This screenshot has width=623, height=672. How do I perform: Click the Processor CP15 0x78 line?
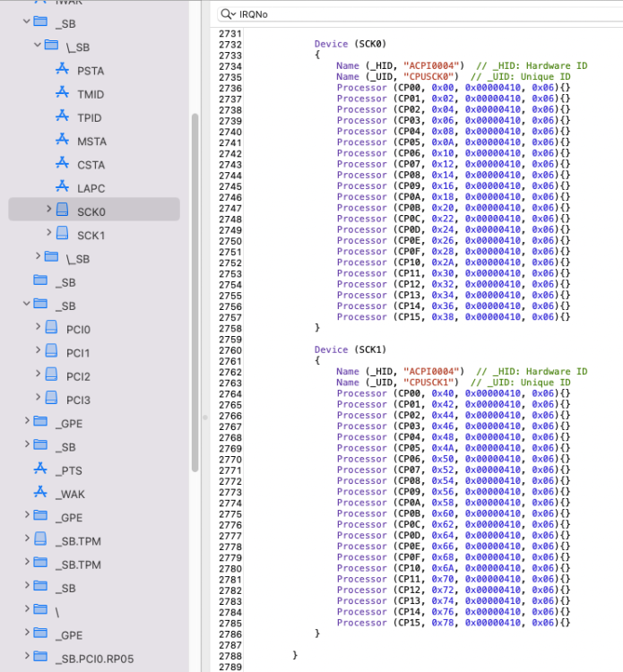pos(454,623)
